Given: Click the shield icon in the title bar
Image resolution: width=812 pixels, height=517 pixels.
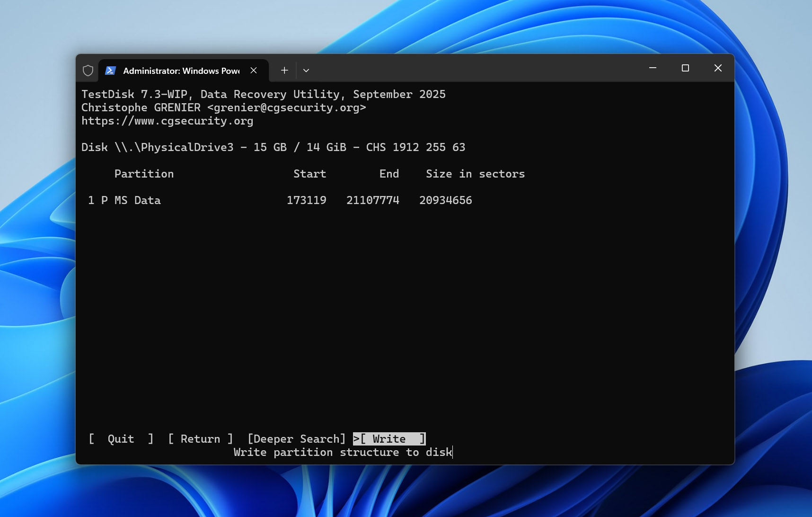Looking at the screenshot, I should (x=88, y=71).
